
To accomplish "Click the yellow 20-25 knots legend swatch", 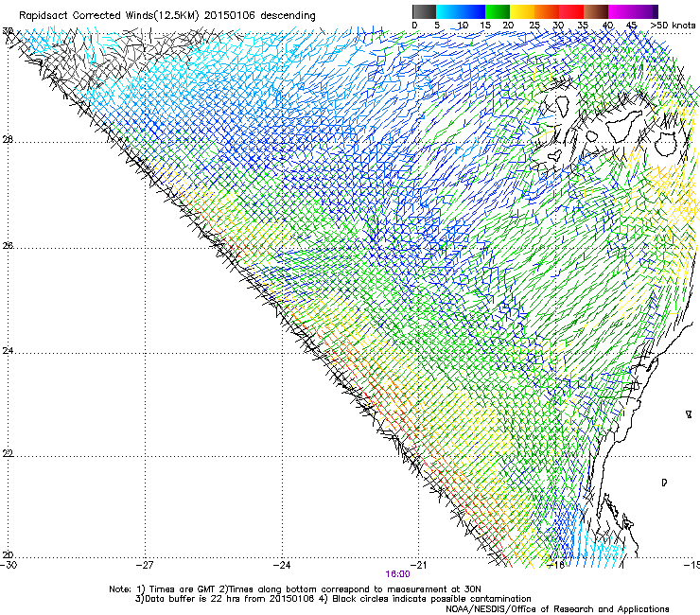I will coord(522,11).
